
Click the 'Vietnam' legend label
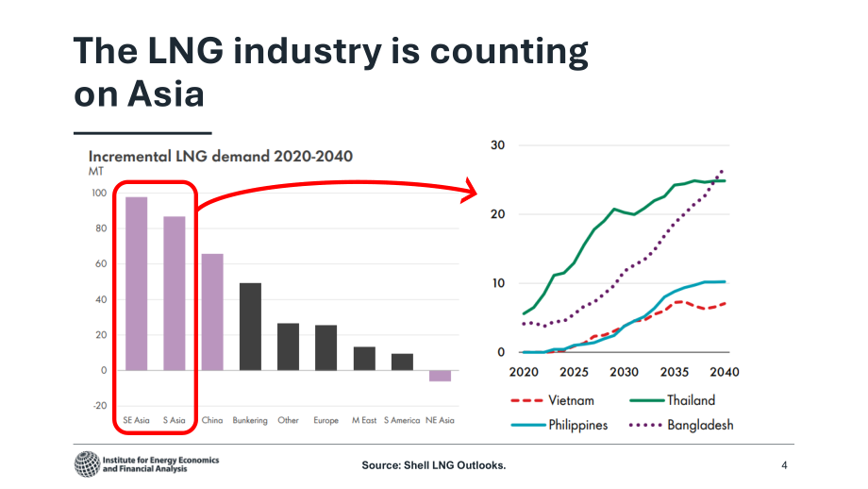coord(572,400)
